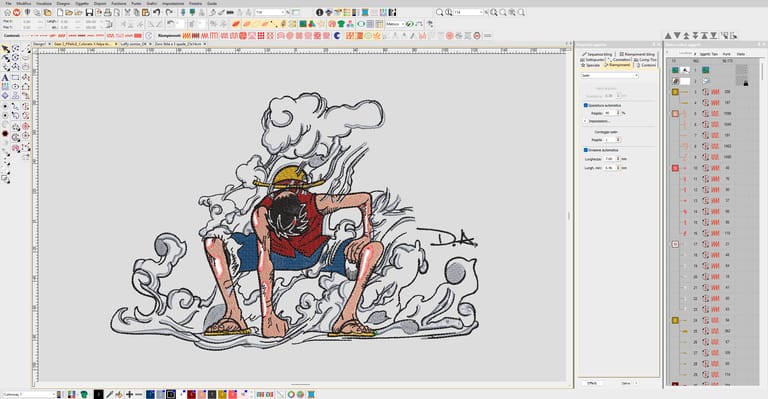
Task: Click the Regola percentage input field
Action: pos(609,113)
